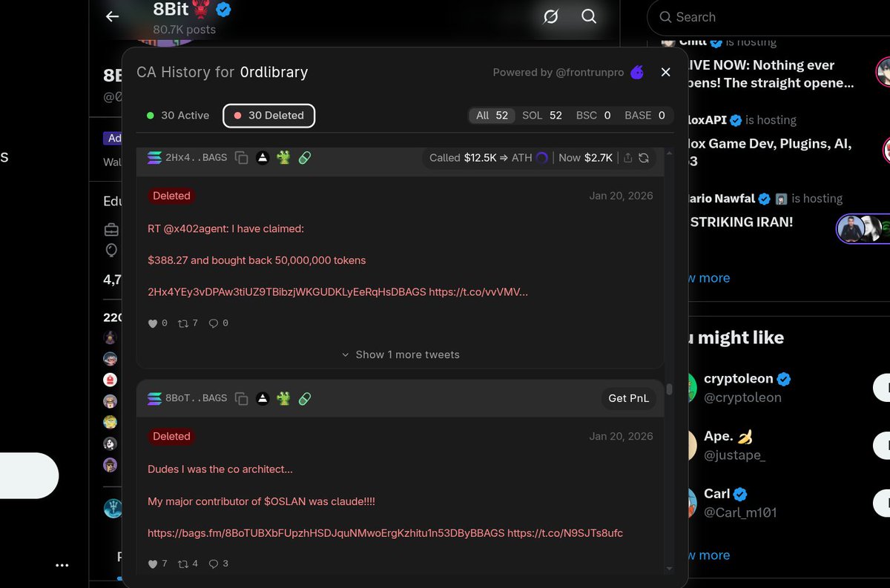Go back with the arrow icon
The height and width of the screenshot is (588, 890).
point(112,16)
